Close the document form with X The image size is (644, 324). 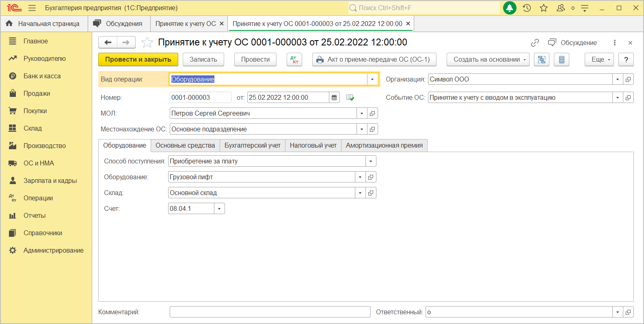(630, 43)
